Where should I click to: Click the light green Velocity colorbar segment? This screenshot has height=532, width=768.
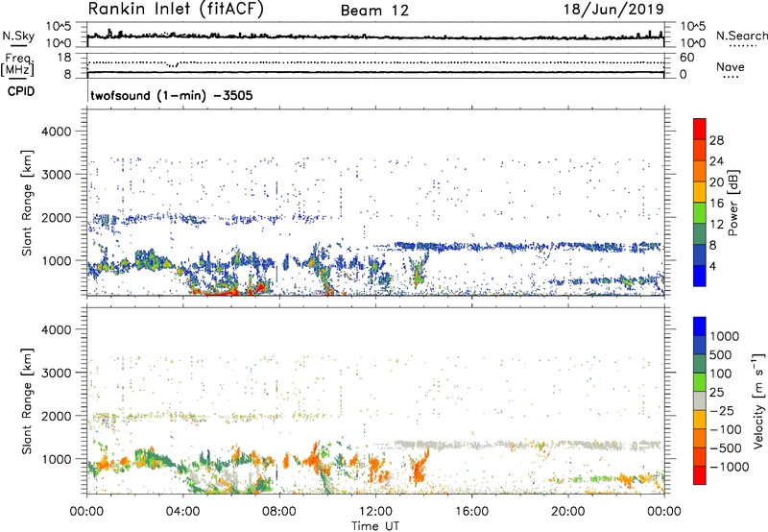[700, 382]
